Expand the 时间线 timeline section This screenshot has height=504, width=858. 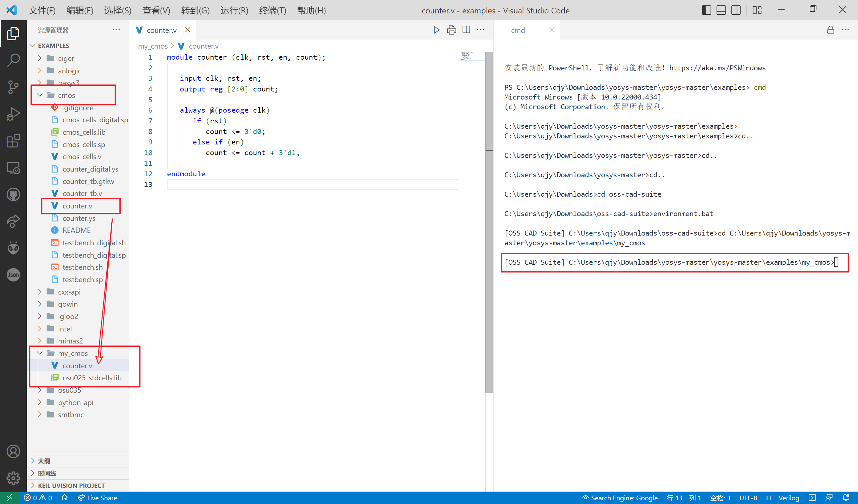pyautogui.click(x=78, y=474)
